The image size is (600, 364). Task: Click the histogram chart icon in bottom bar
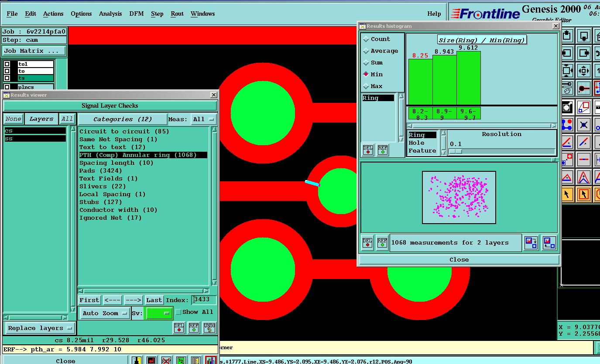point(211,360)
